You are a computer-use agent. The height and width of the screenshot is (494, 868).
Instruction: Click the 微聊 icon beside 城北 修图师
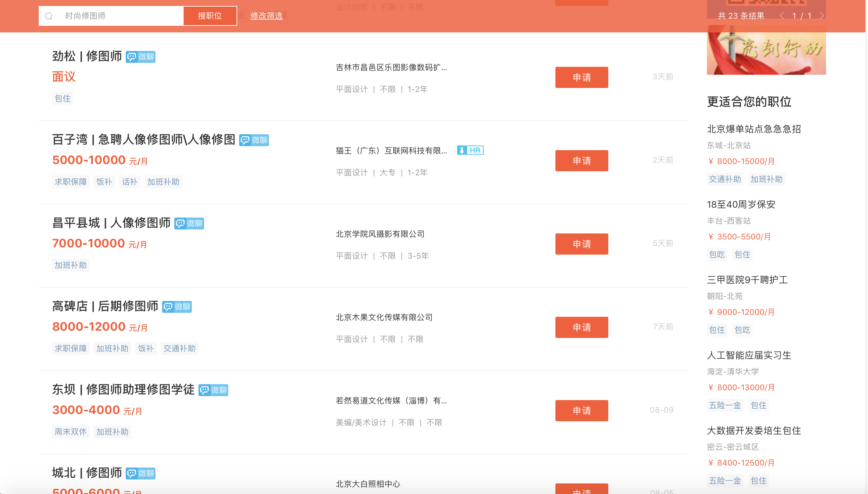coord(140,473)
